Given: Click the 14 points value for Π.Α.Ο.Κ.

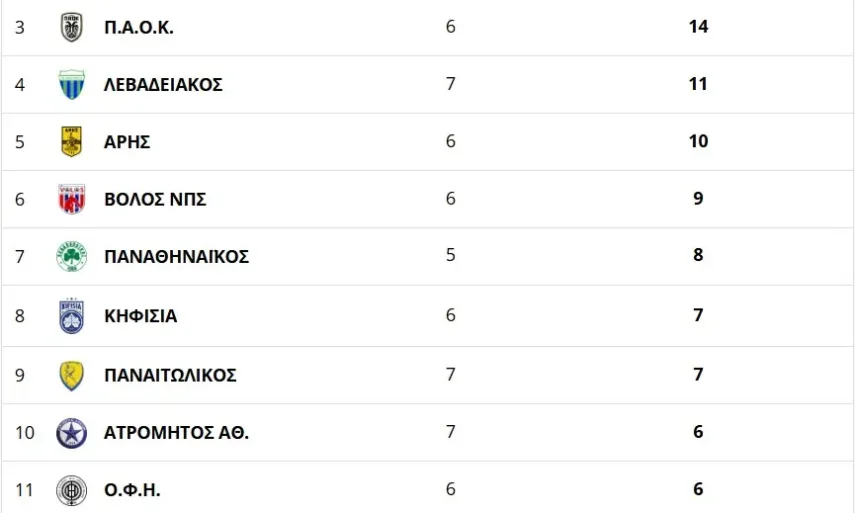Looking at the screenshot, I should [x=698, y=27].
